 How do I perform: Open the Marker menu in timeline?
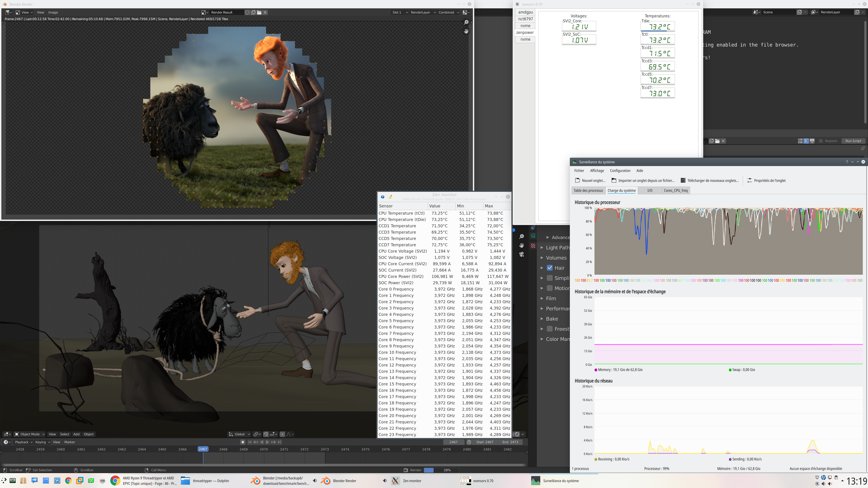click(69, 442)
